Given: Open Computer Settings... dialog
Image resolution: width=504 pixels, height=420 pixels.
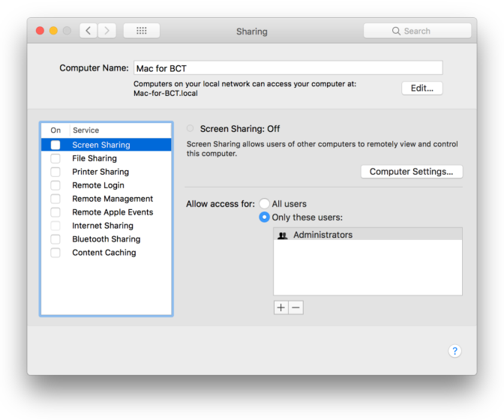Looking at the screenshot, I should click(412, 172).
